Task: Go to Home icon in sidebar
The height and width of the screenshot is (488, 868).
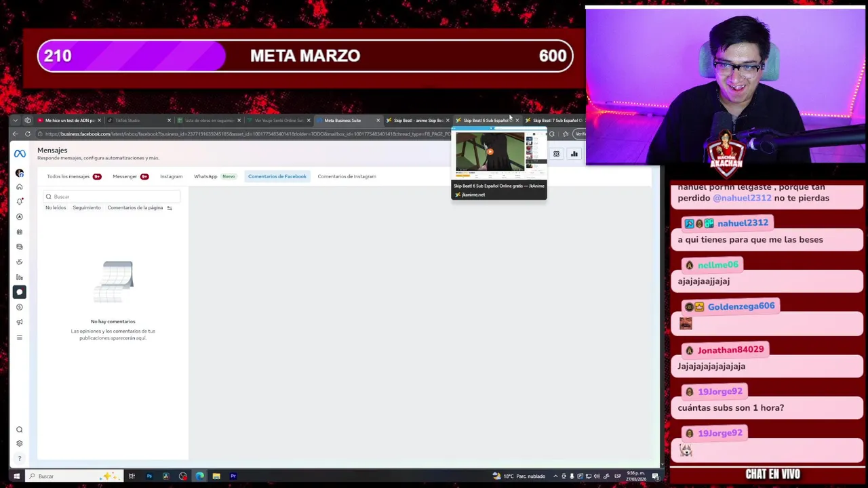Action: click(x=20, y=187)
